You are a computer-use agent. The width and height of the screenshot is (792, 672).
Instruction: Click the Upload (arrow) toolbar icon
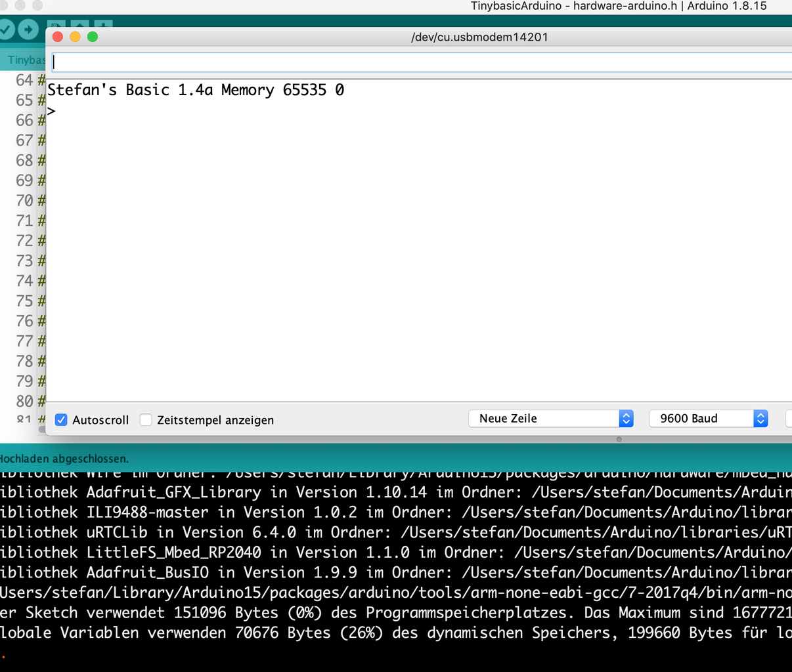[26, 30]
